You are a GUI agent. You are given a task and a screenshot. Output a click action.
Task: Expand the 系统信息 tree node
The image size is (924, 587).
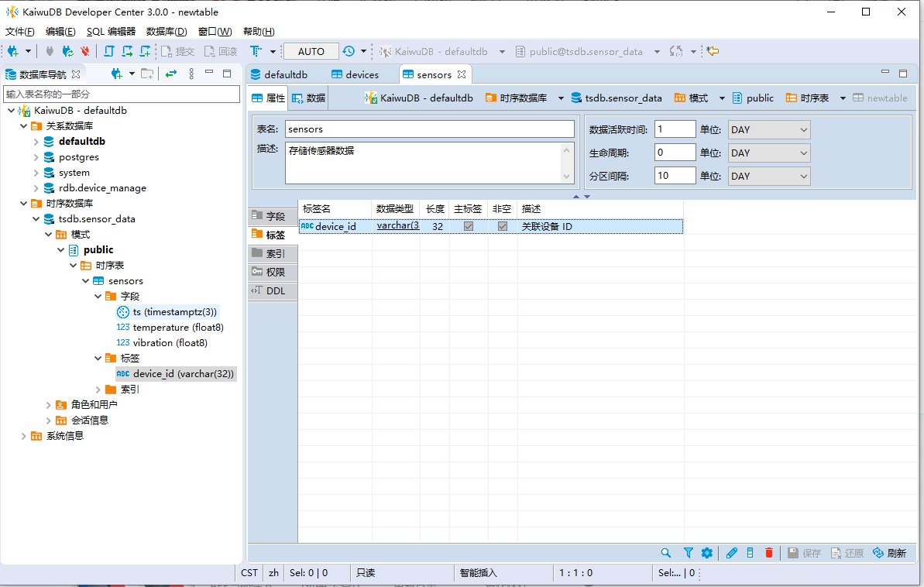[x=23, y=436]
